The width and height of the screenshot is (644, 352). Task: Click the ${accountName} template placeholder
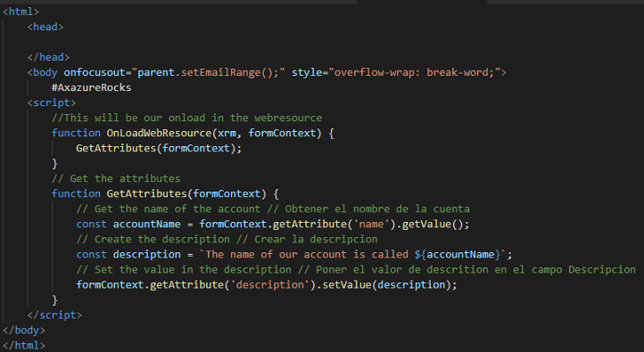[457, 254]
